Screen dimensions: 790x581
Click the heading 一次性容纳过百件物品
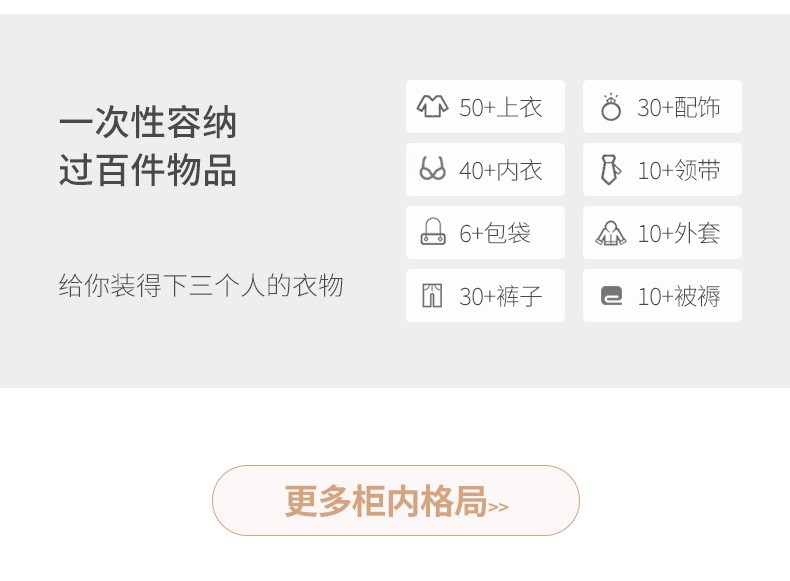tap(148, 146)
